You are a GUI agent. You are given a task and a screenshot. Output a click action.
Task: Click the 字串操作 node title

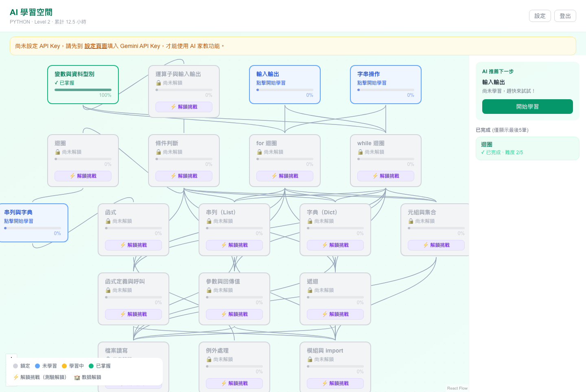coord(369,74)
